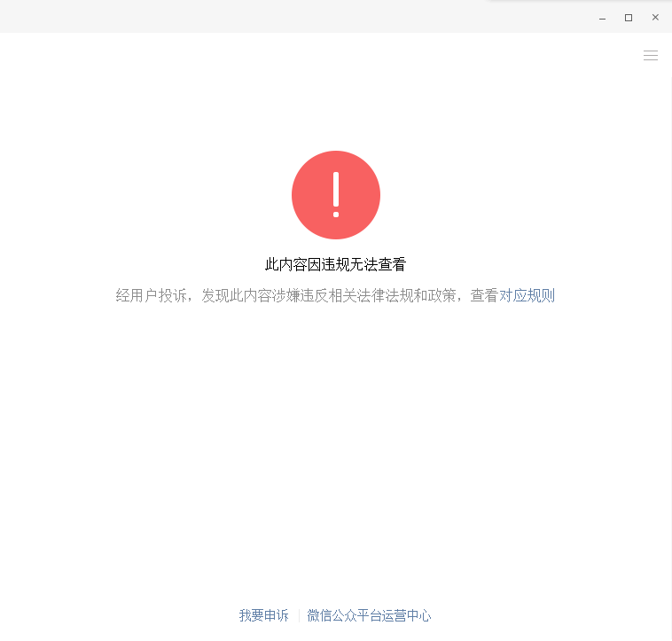Open the 对应规则 link
Image resolution: width=672 pixels, height=641 pixels.
pos(527,296)
